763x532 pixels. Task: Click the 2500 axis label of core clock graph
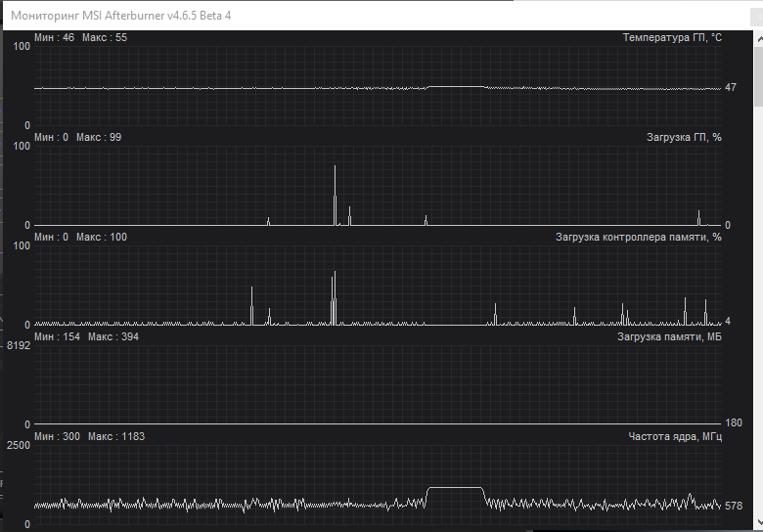pyautogui.click(x=18, y=445)
